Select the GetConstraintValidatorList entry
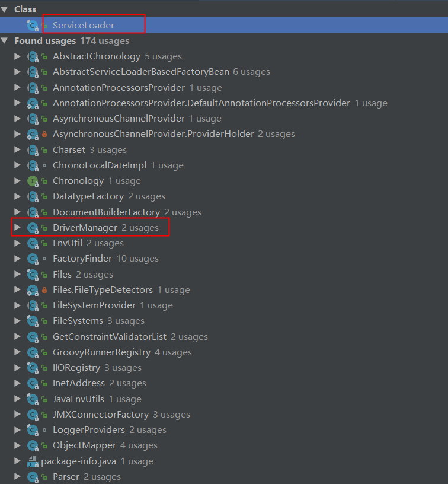 tap(130, 336)
